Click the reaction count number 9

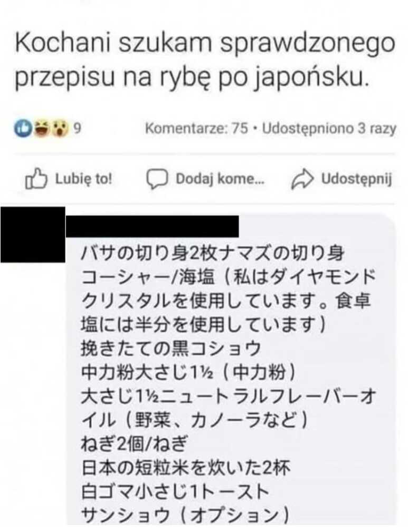(78, 129)
